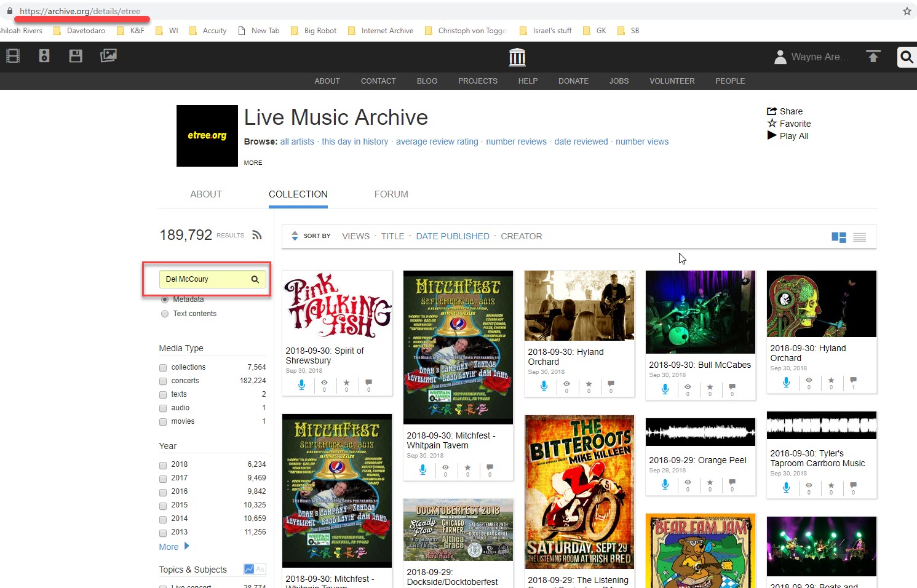The width and height of the screenshot is (917, 588).
Task: Select the Text contents radio button
Action: click(165, 314)
